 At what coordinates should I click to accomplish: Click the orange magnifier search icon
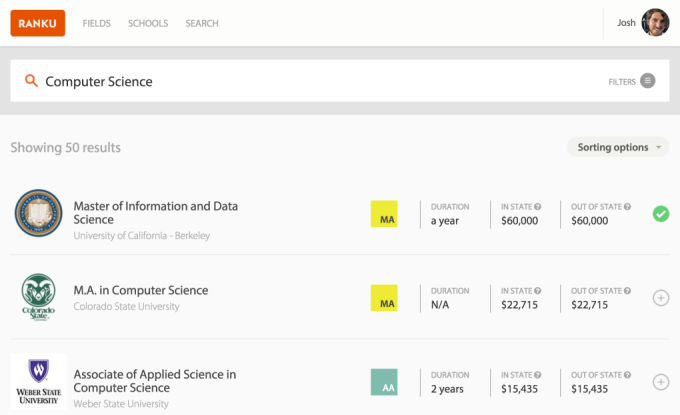[31, 81]
